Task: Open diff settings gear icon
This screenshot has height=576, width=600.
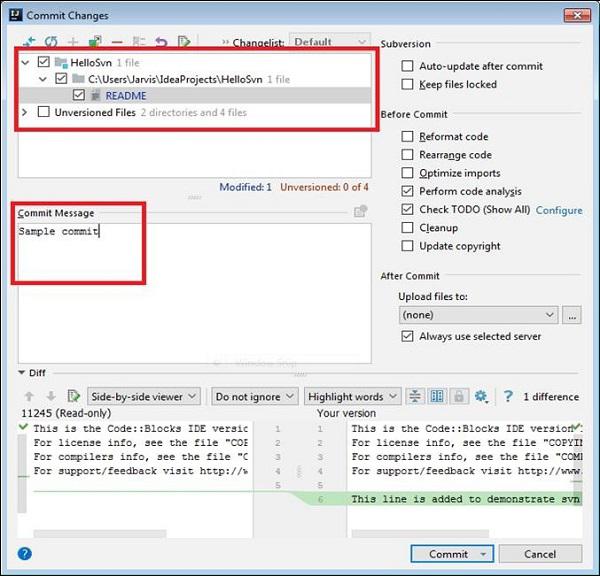Action: [x=481, y=397]
